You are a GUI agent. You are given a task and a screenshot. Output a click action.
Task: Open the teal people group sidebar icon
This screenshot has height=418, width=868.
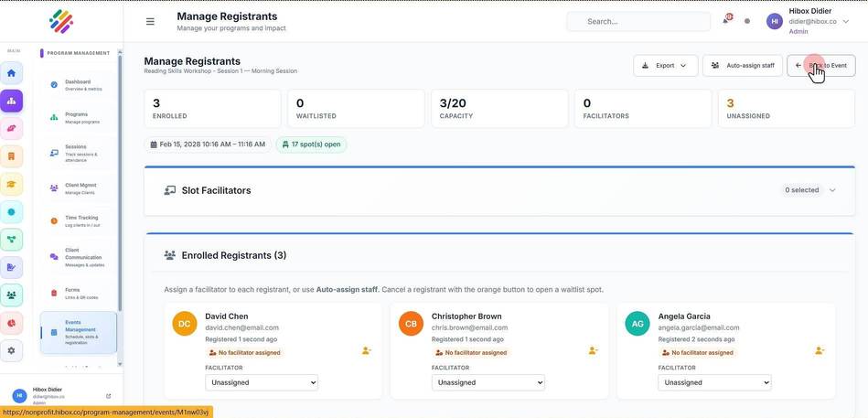11,295
